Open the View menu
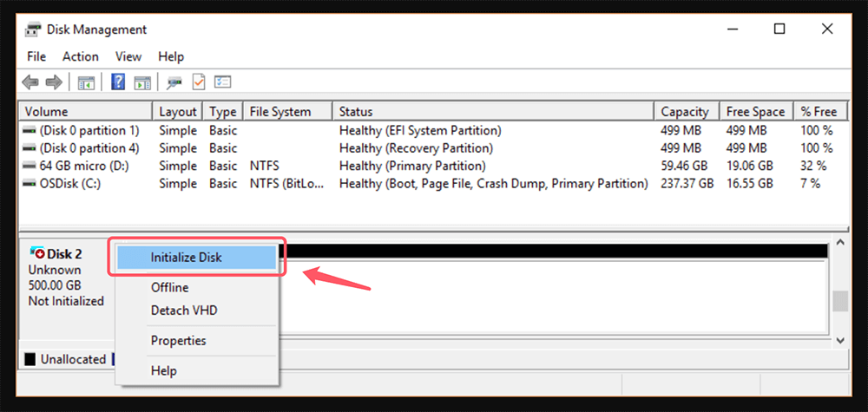 pos(128,56)
